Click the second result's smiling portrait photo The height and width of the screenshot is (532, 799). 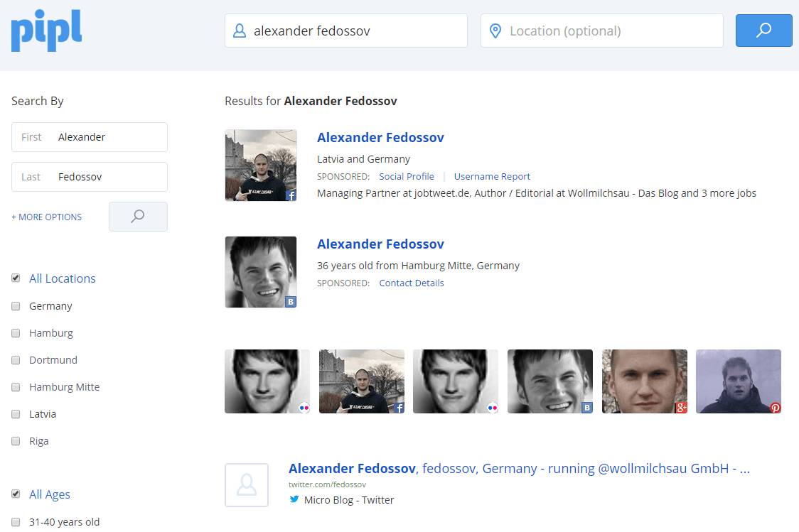tap(261, 272)
